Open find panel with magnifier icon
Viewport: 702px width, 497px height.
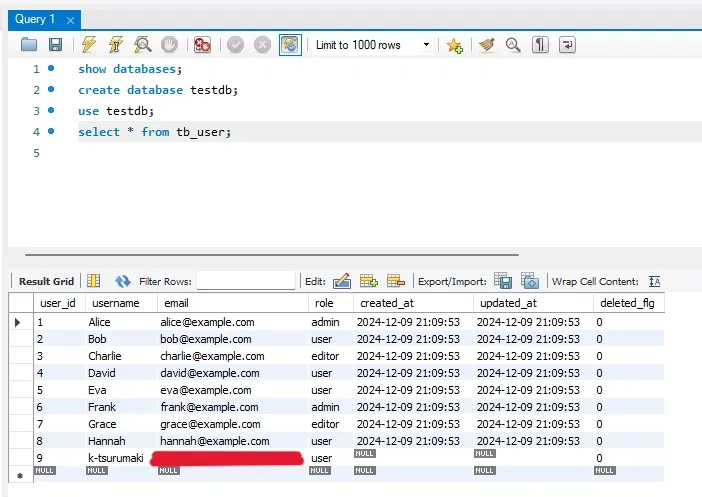[513, 45]
